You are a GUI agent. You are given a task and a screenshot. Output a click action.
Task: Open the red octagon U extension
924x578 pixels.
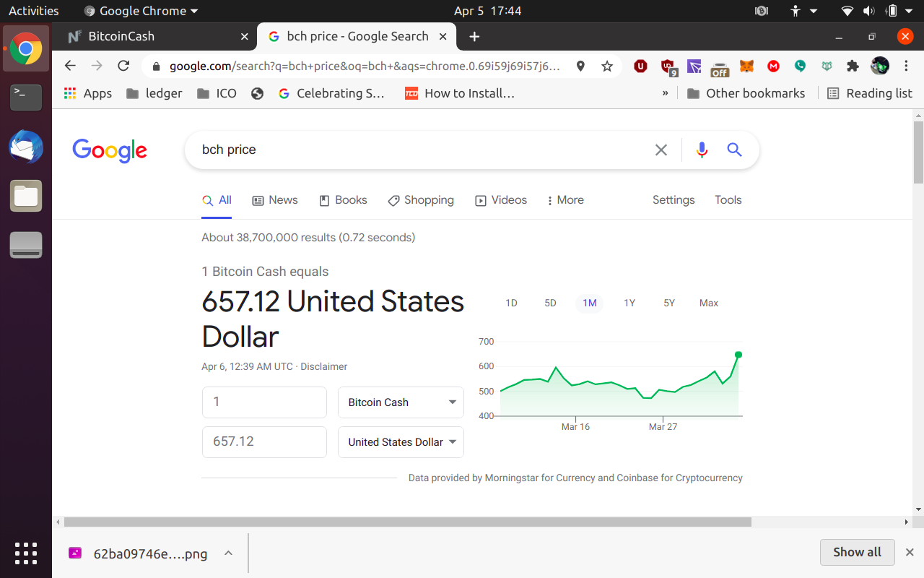[640, 66]
